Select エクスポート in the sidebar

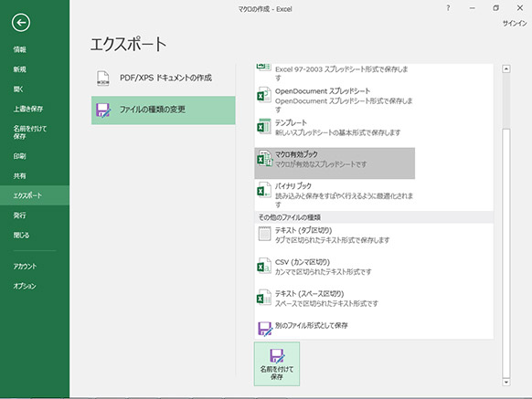pos(35,195)
